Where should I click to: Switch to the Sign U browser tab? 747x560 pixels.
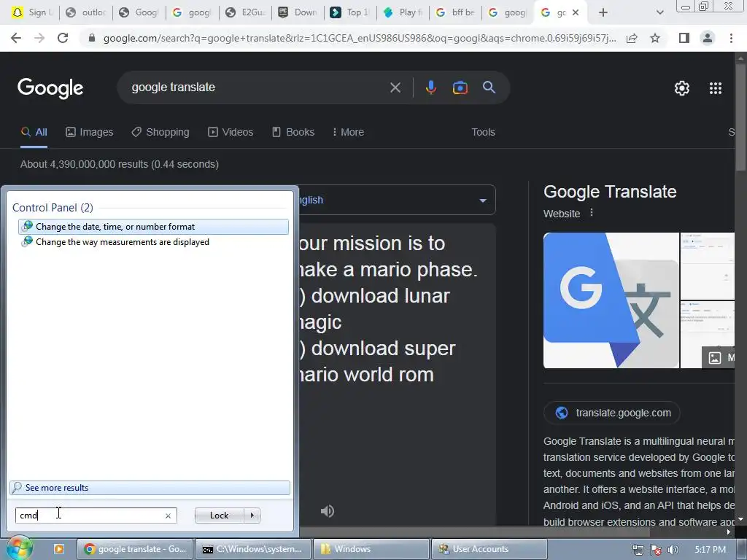pyautogui.click(x=32, y=12)
